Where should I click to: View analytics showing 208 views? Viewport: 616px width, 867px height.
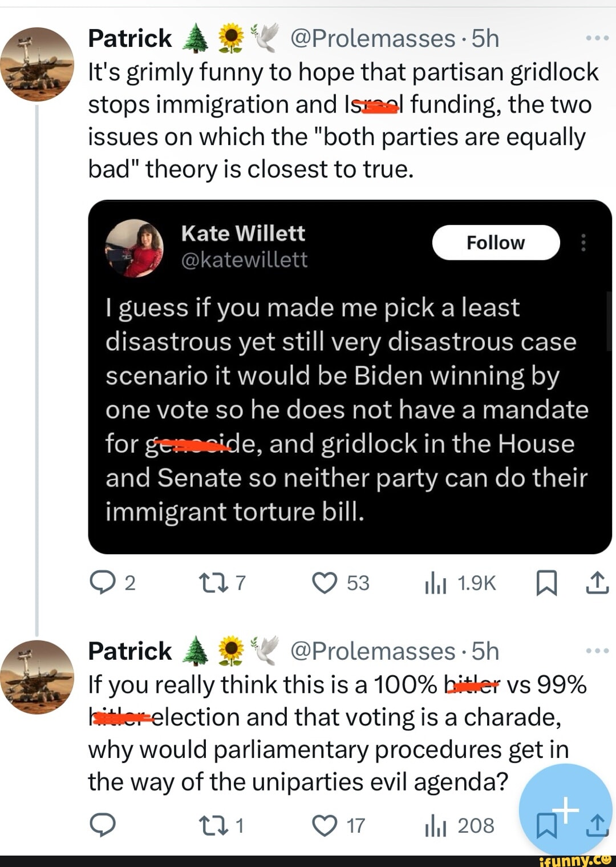coord(436,825)
